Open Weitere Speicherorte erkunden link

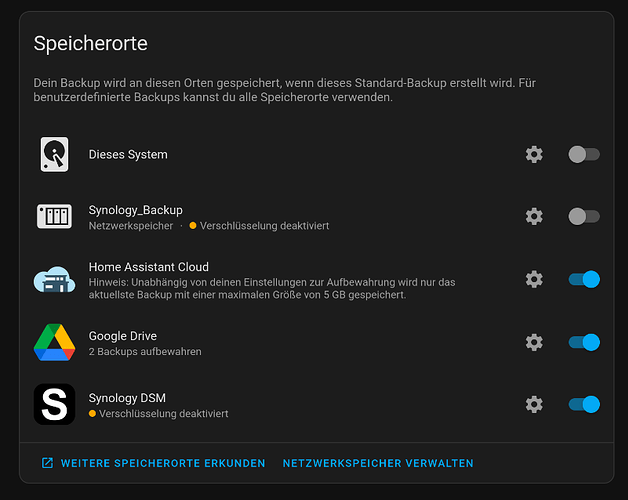pos(153,463)
